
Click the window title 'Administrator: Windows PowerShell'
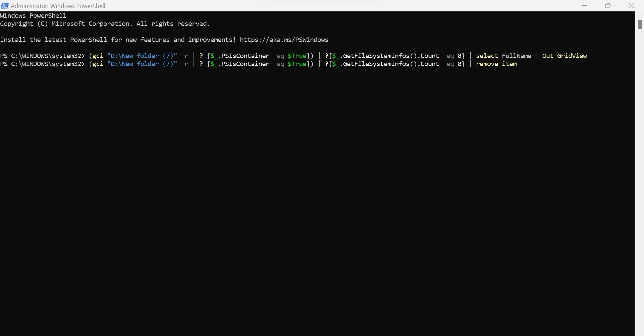click(58, 6)
